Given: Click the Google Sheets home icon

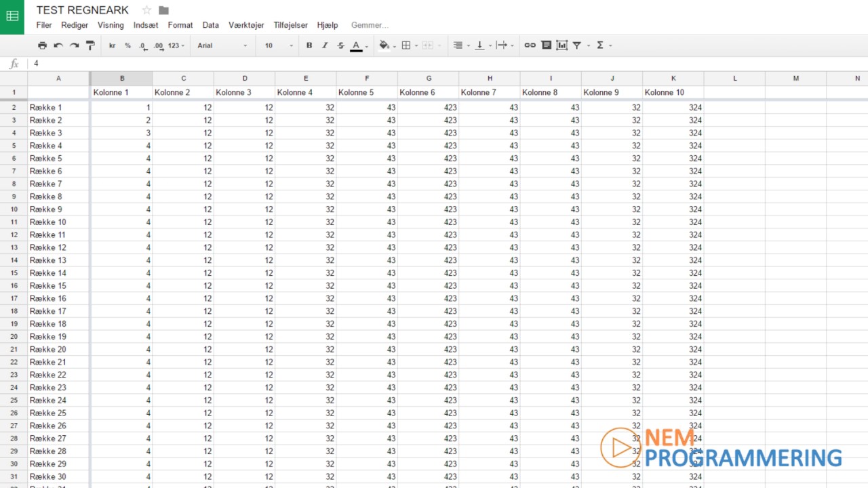Looking at the screenshot, I should click(x=12, y=17).
